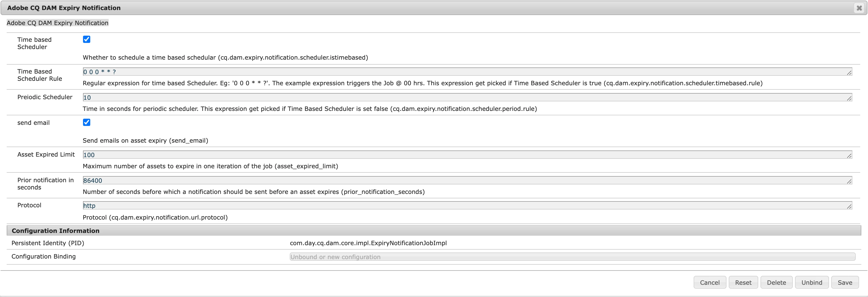The height and width of the screenshot is (297, 868).
Task: Click resize grip on Prior notification field
Action: pos(849,181)
